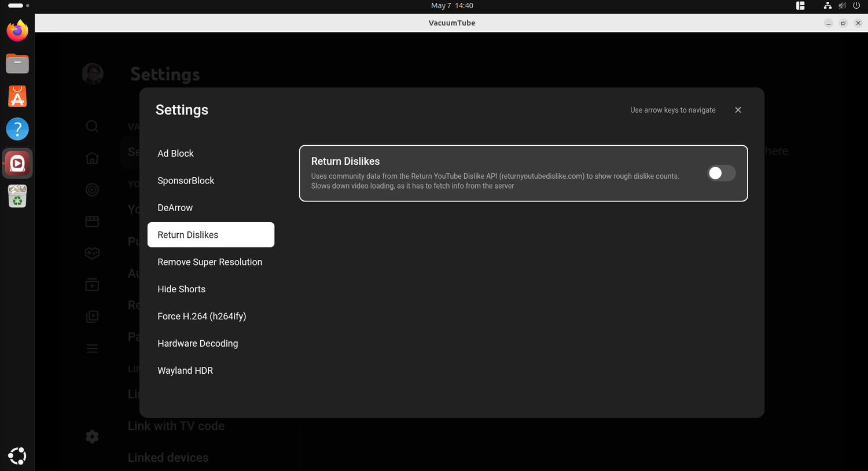Select SponsorBlock in the settings list
868x471 pixels.
tap(211, 181)
